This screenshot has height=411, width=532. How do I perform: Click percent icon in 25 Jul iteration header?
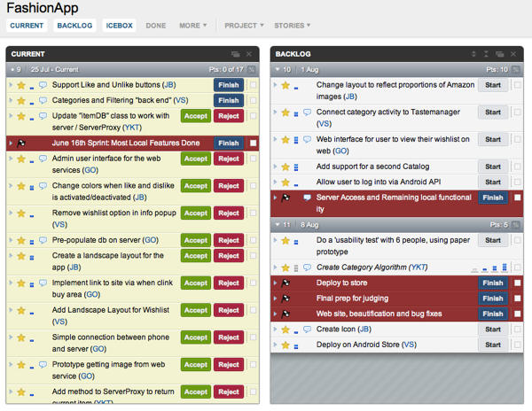pyautogui.click(x=252, y=70)
